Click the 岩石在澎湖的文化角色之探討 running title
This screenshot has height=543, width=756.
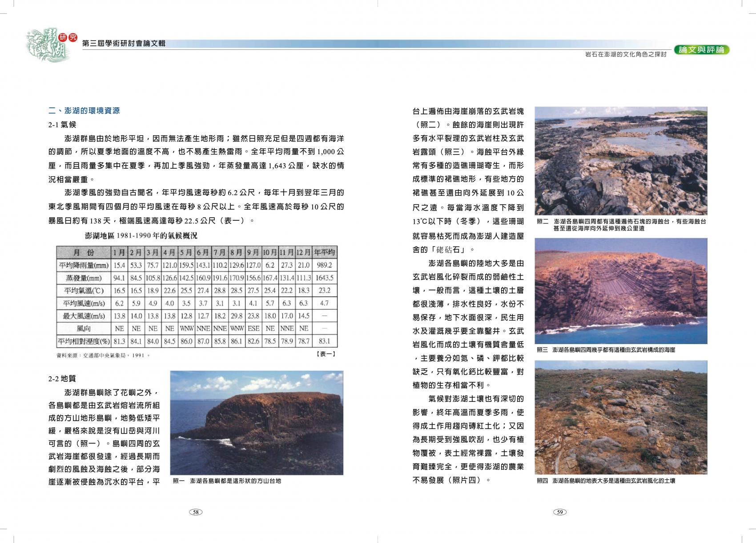[x=626, y=54]
